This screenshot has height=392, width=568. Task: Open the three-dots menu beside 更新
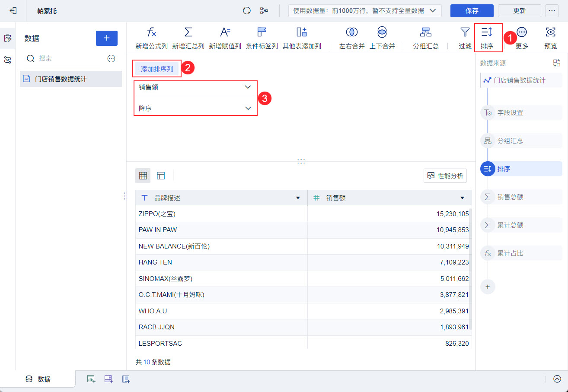click(552, 11)
